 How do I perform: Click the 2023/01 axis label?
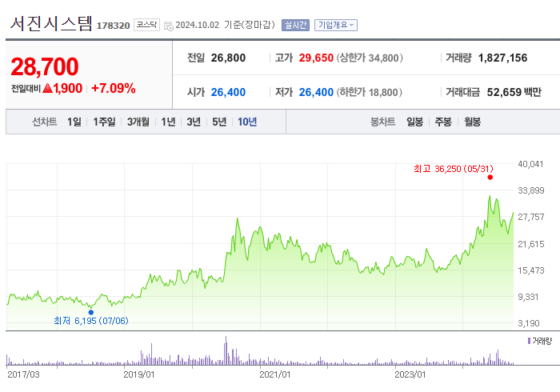click(x=410, y=374)
